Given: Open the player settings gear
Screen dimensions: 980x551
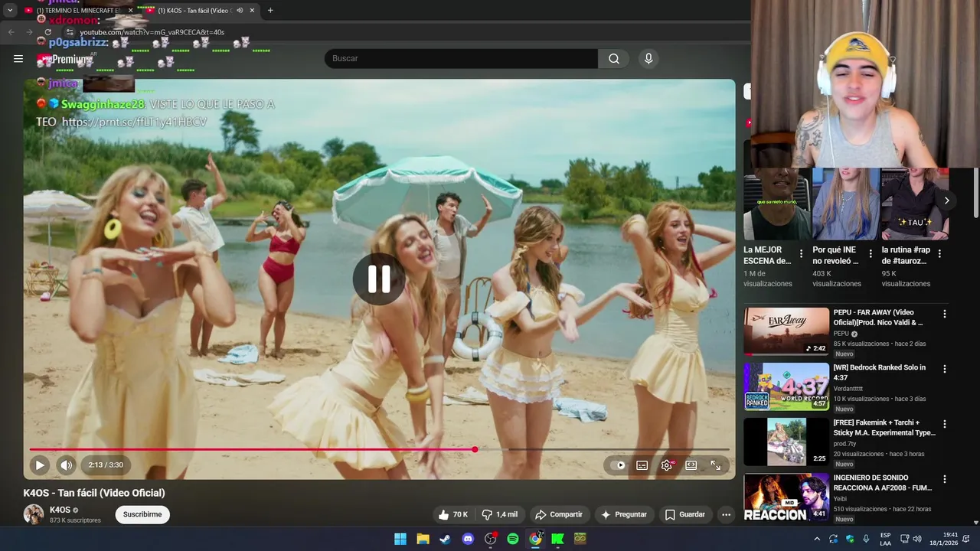Looking at the screenshot, I should pos(667,465).
